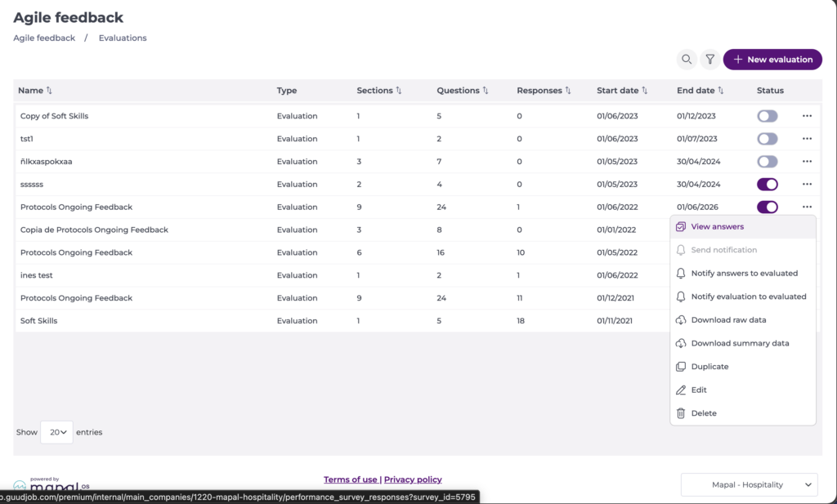This screenshot has height=504, width=837.
Task: Click the Evaluations breadcrumb
Action: coord(123,38)
